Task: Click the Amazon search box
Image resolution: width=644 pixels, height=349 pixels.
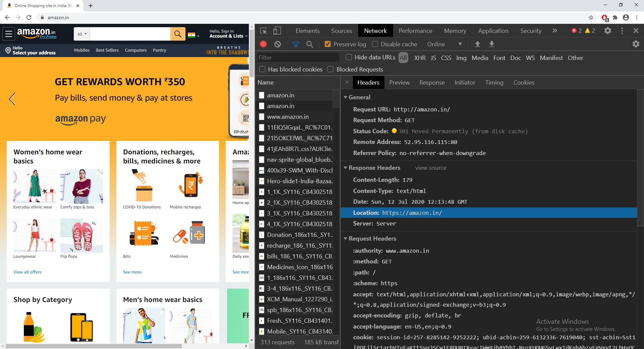Action: (130, 34)
